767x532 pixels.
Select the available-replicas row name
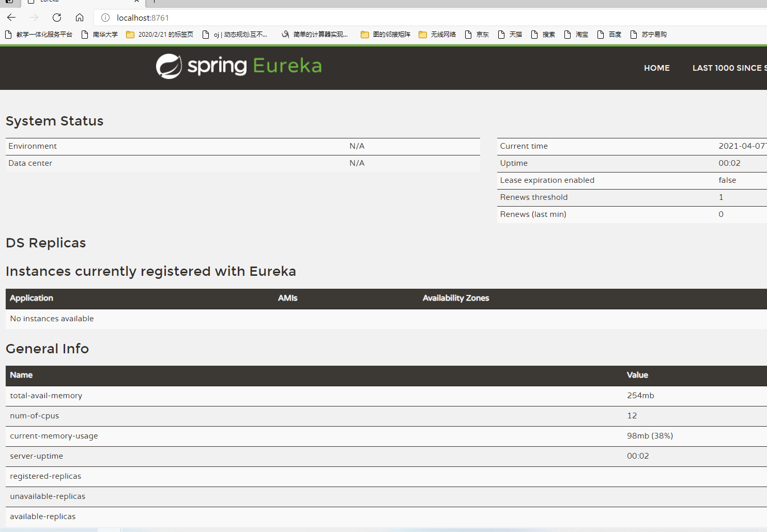43,517
